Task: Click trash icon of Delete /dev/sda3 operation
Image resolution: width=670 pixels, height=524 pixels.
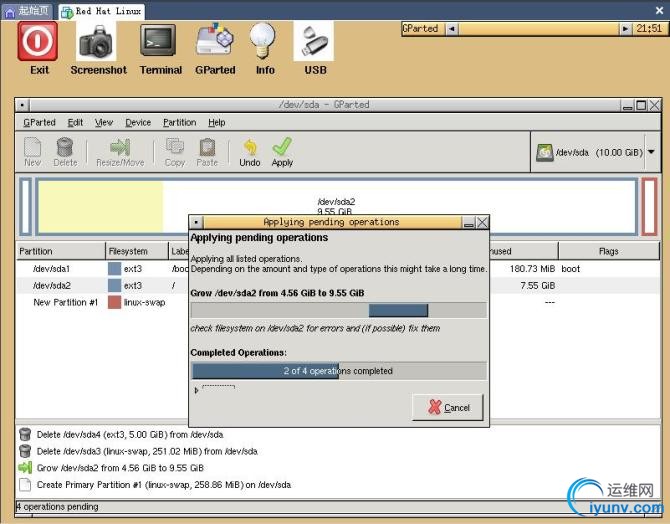Action: click(x=25, y=451)
